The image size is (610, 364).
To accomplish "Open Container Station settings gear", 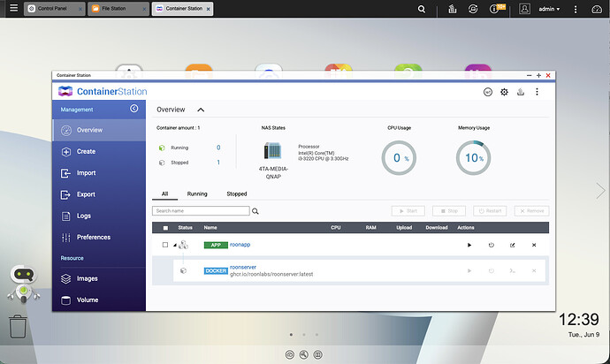I will point(504,92).
